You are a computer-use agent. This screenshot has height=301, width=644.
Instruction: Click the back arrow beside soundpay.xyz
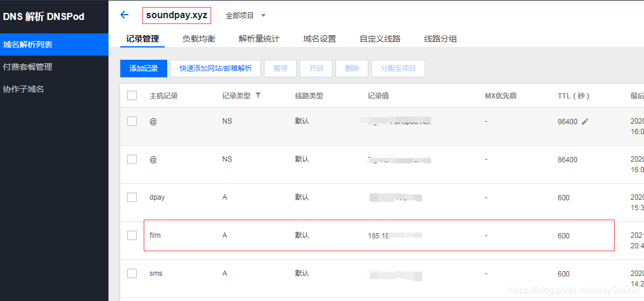[x=124, y=15]
